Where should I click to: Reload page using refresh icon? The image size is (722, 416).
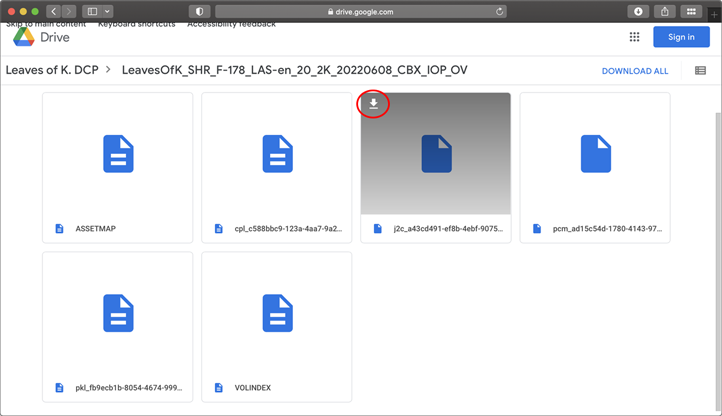pos(499,12)
